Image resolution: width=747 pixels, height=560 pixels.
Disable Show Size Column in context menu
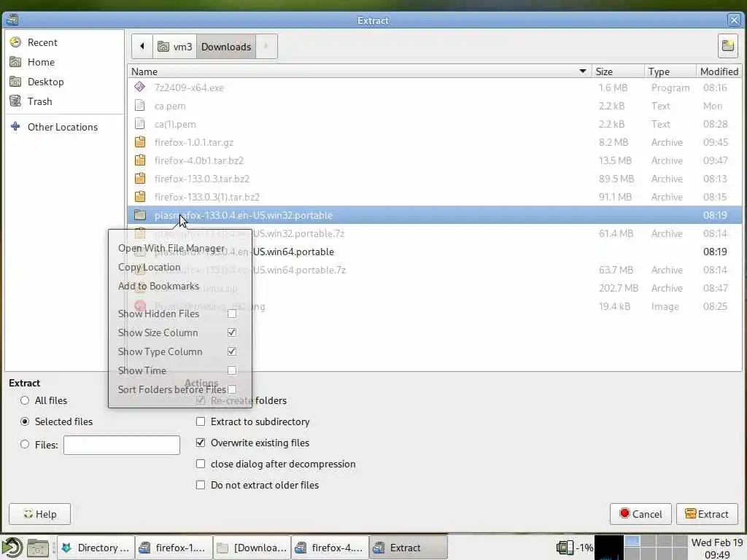[232, 332]
